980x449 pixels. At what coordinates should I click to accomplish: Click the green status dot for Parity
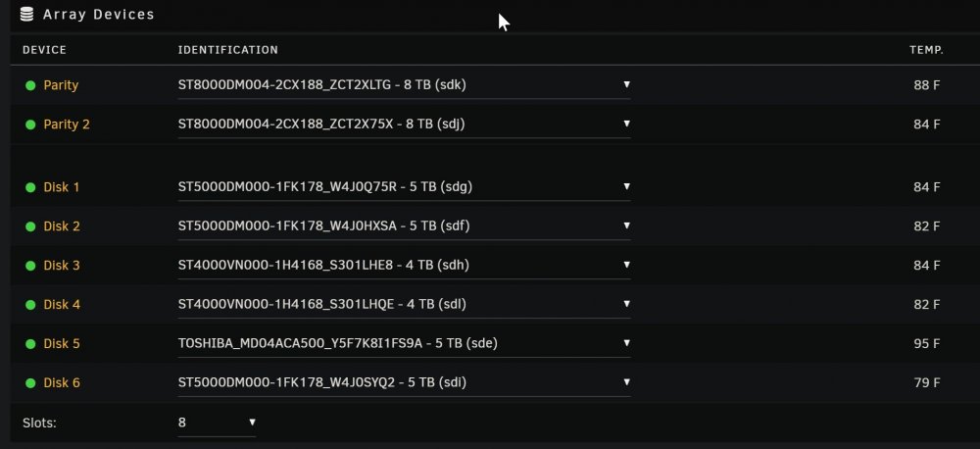(x=30, y=85)
